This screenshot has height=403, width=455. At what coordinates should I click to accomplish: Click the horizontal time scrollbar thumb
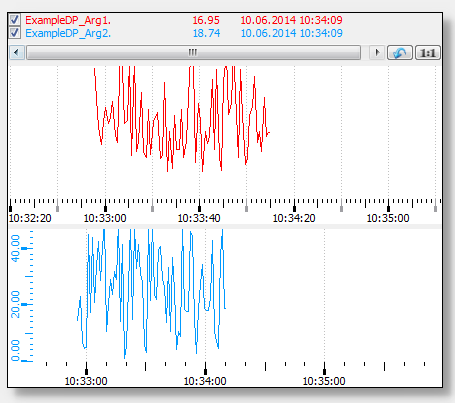(194, 53)
